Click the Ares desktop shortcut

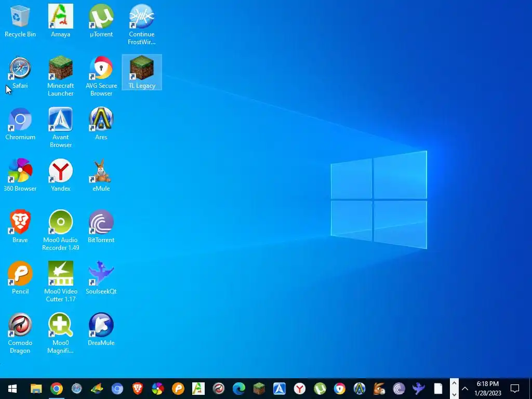click(101, 124)
